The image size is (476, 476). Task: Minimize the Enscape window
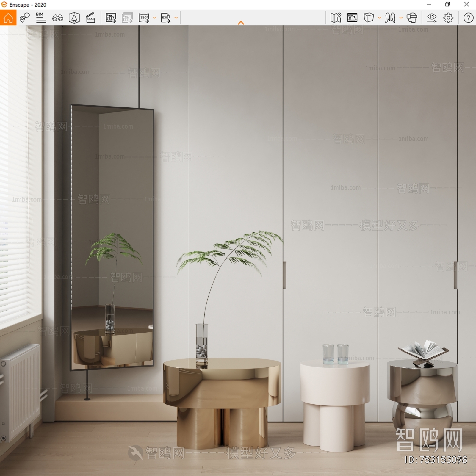click(429, 4)
